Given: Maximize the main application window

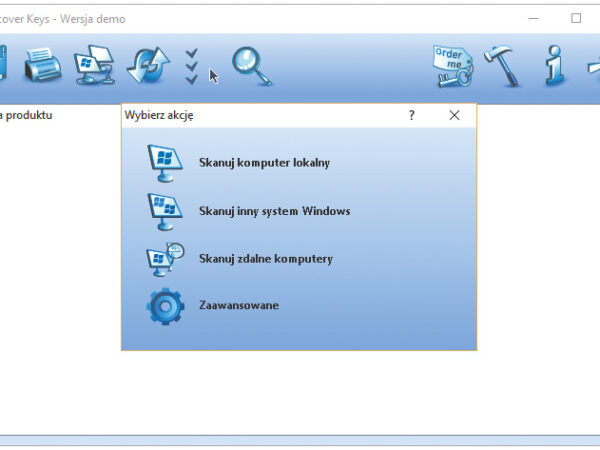Looking at the screenshot, I should [576, 18].
